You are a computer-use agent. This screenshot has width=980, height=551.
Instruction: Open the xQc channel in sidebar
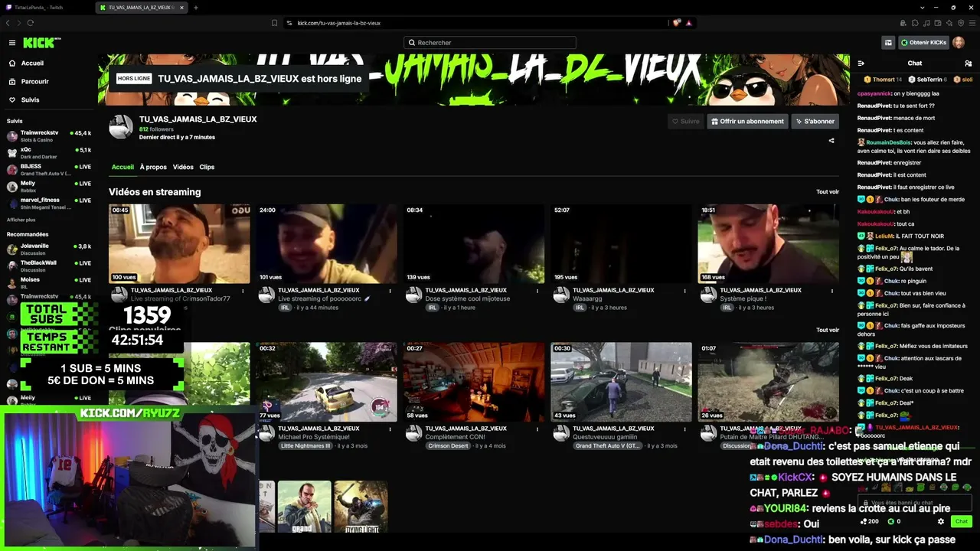point(49,152)
